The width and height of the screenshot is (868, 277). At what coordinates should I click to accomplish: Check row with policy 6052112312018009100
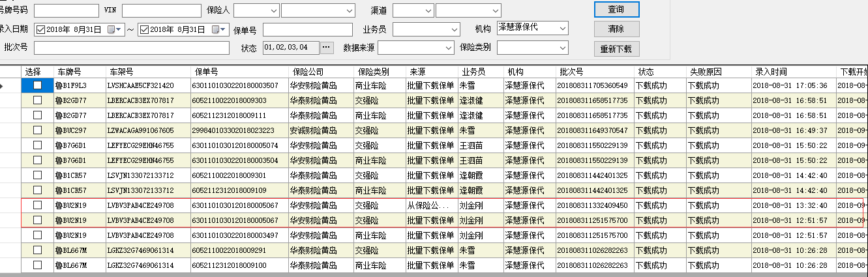tap(38, 265)
